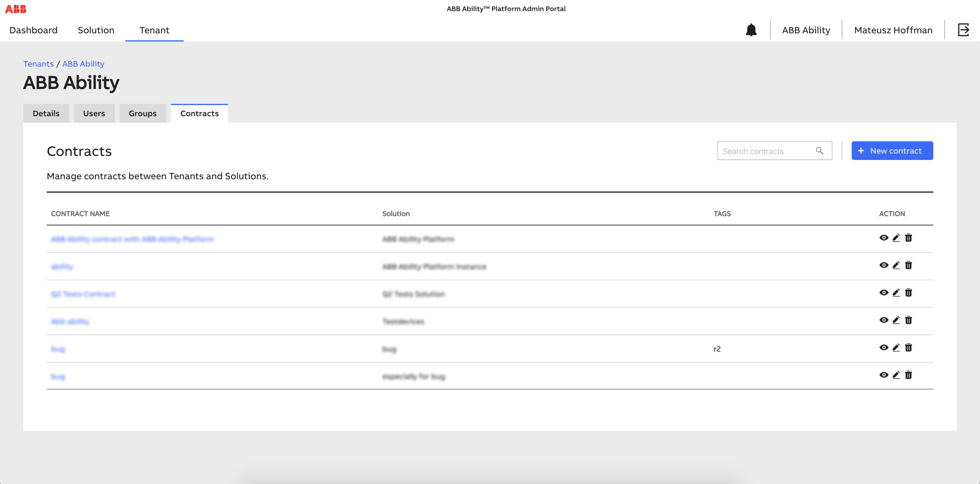Sort by the Solution column header
The width and height of the screenshot is (980, 484).
[x=396, y=214]
